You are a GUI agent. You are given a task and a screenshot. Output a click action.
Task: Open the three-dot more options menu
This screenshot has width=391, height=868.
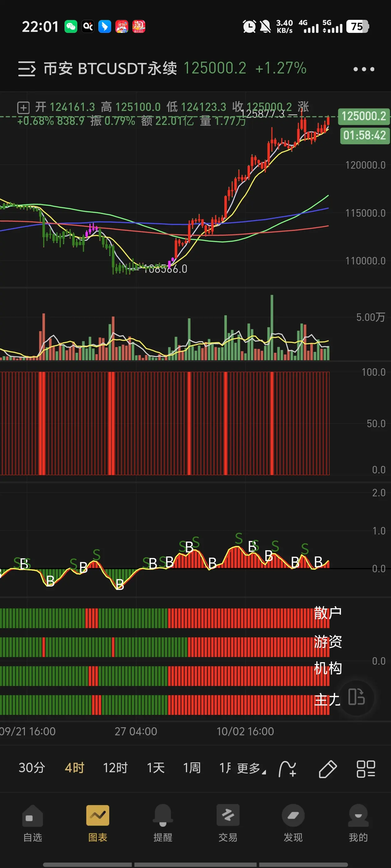point(364,69)
